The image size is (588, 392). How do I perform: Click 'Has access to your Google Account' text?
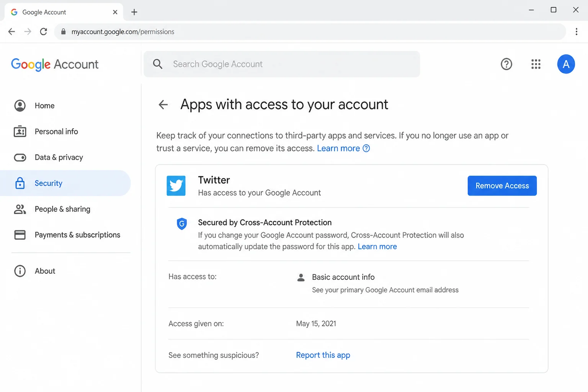(x=260, y=193)
